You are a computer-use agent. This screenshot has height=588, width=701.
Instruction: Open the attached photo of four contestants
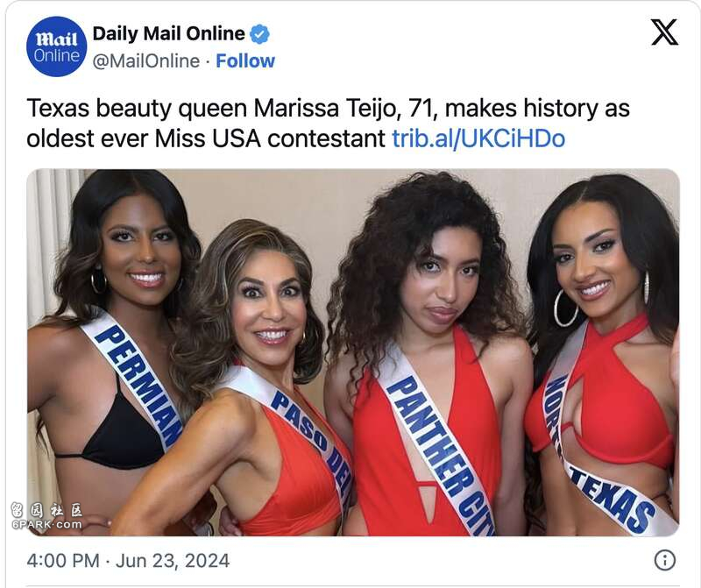[353, 352]
